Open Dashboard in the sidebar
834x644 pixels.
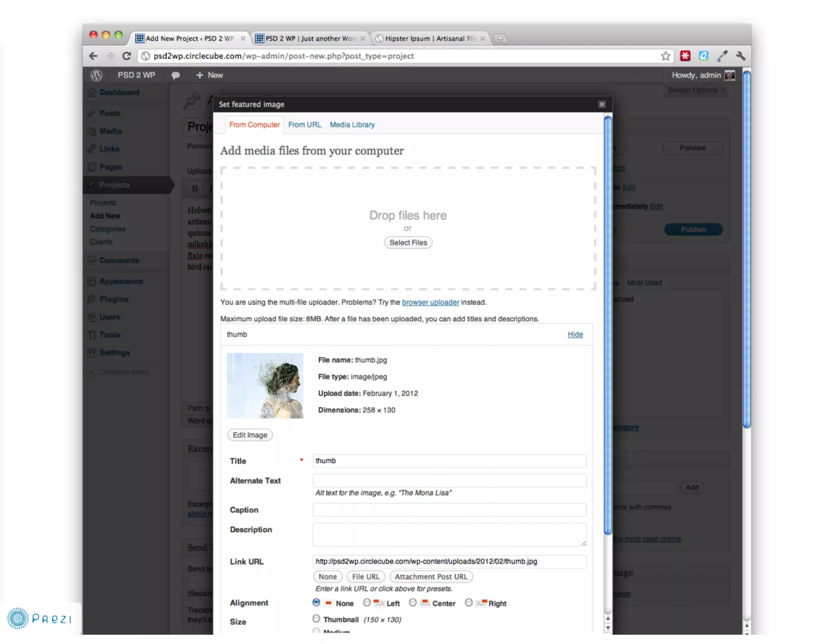[x=119, y=92]
